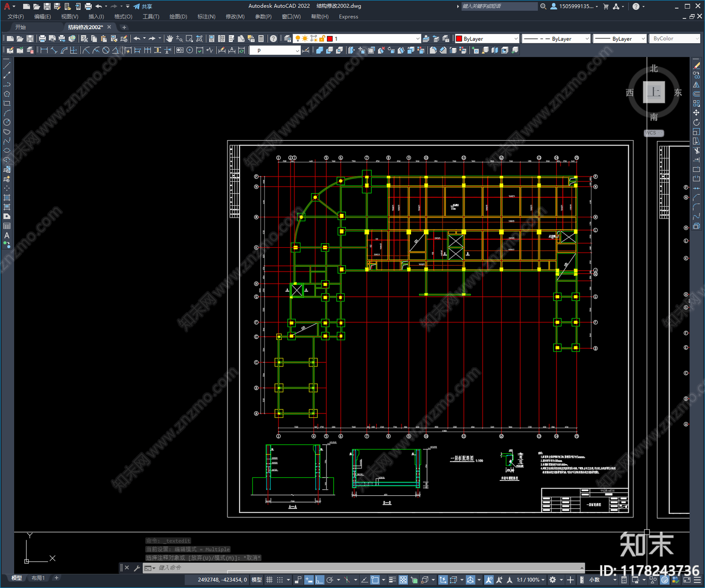Viewport: 705px width, 588px height.
Task: Select the Erase tool in modify toolbar
Action: pos(696,66)
